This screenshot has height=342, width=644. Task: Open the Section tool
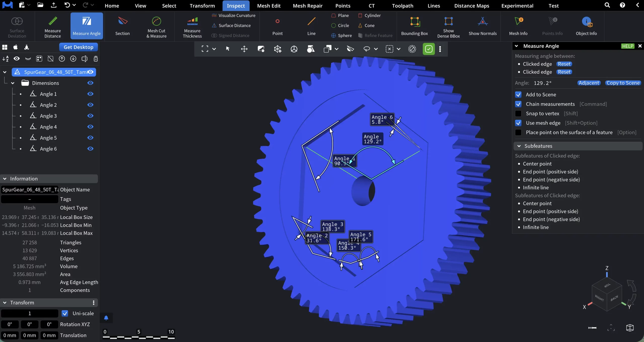pyautogui.click(x=122, y=26)
